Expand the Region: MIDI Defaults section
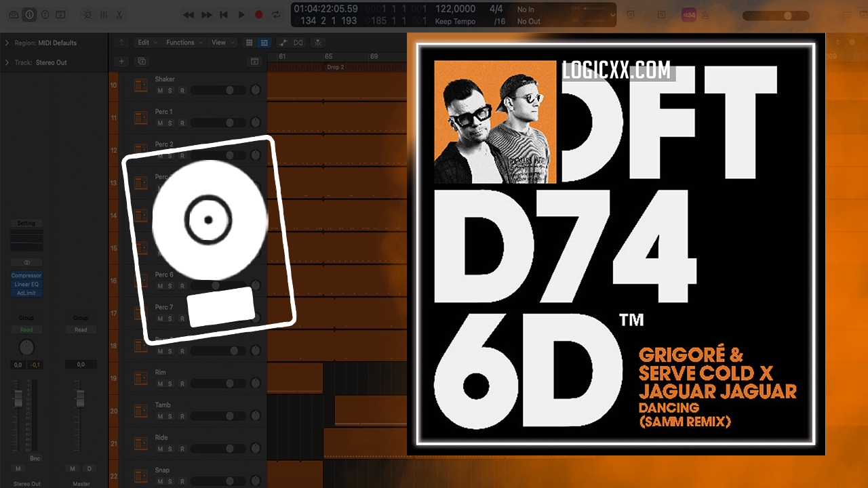Image resolution: width=868 pixels, height=488 pixels. pyautogui.click(x=7, y=43)
